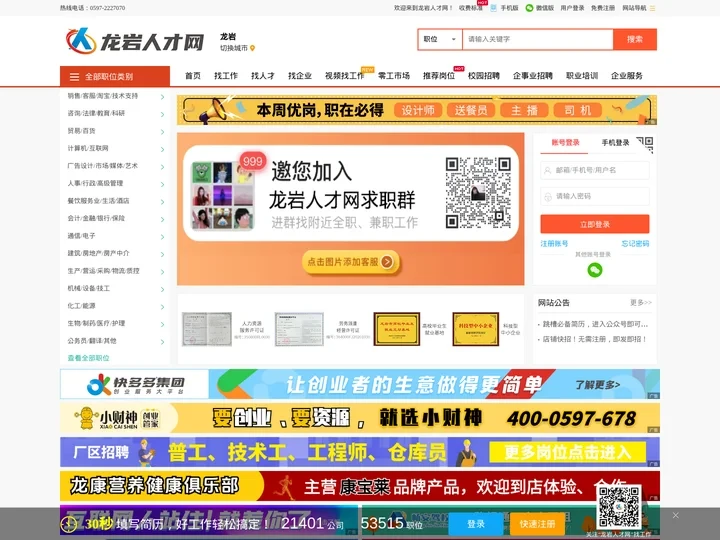
Task: Click the orange 搜索 button
Action: pyautogui.click(x=635, y=39)
